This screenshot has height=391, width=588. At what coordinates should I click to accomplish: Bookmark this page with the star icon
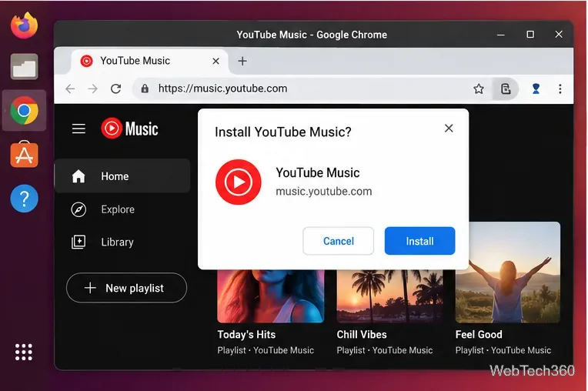coord(479,89)
